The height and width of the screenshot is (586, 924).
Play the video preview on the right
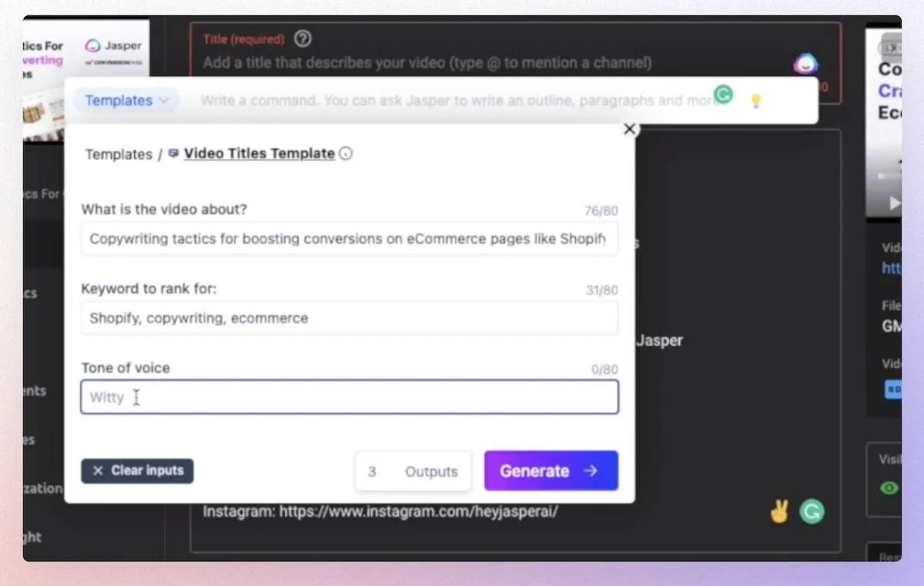click(893, 203)
